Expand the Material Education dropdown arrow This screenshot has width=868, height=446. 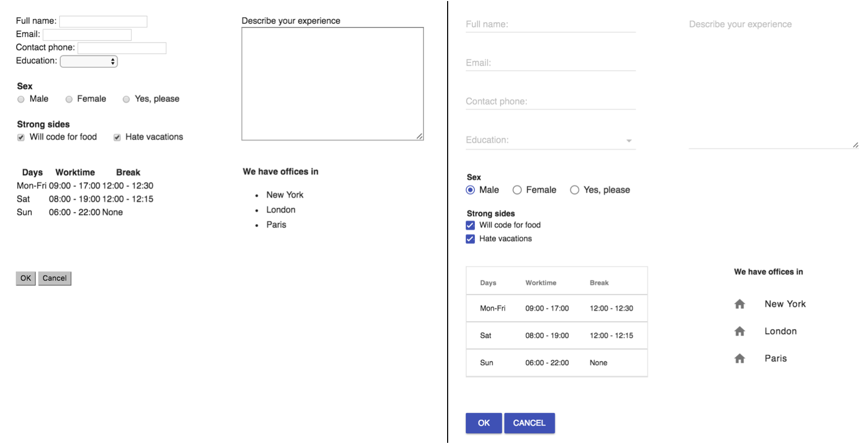629,141
